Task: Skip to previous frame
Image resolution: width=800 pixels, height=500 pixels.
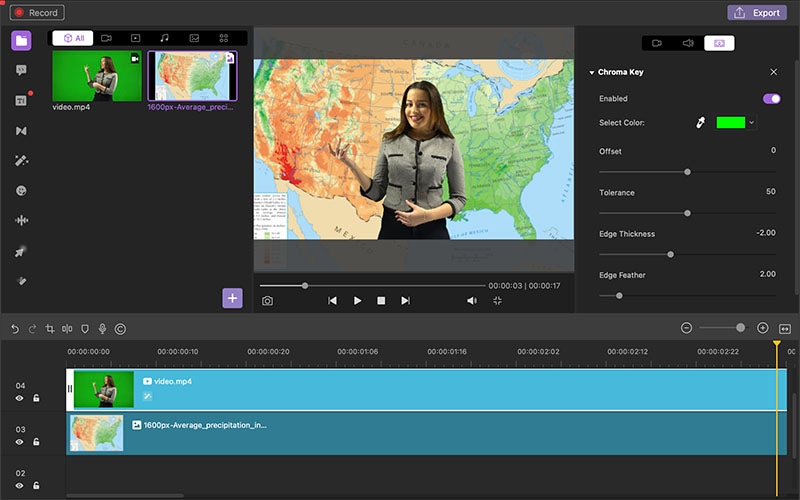Action: [332, 301]
